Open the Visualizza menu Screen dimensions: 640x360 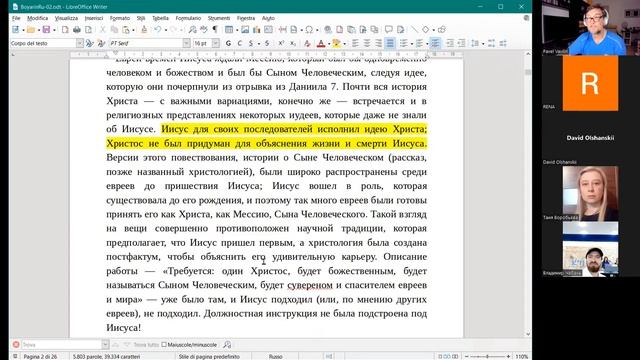coord(66,18)
